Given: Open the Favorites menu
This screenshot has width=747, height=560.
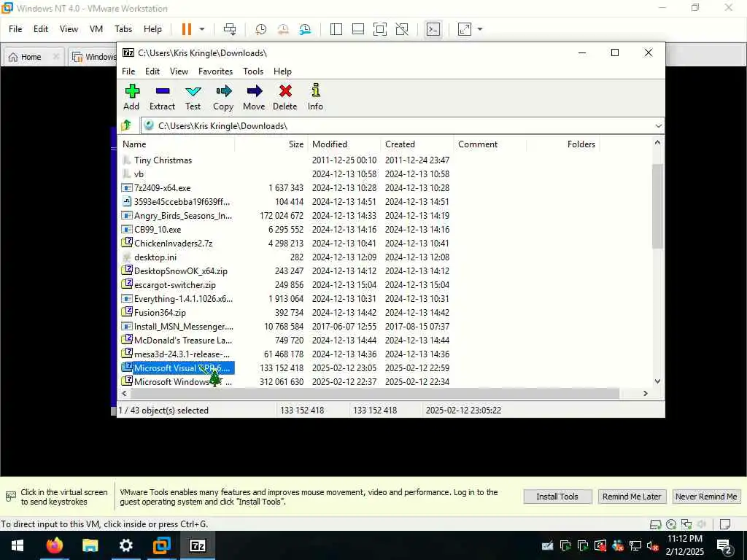Looking at the screenshot, I should pos(216,71).
